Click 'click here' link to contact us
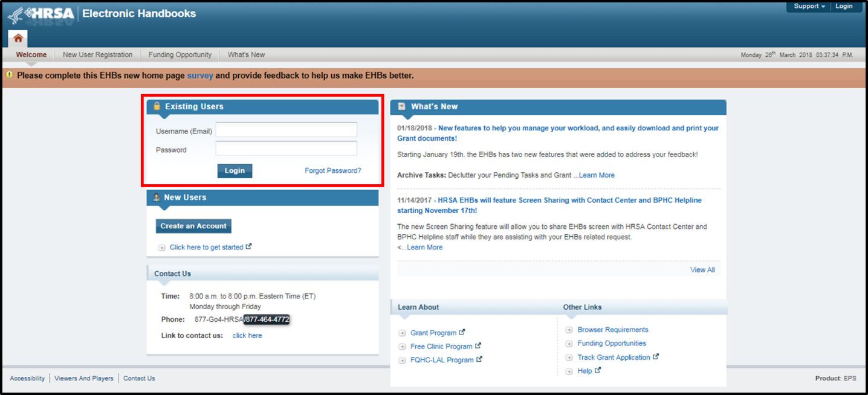This screenshot has height=395, width=868. coord(247,336)
